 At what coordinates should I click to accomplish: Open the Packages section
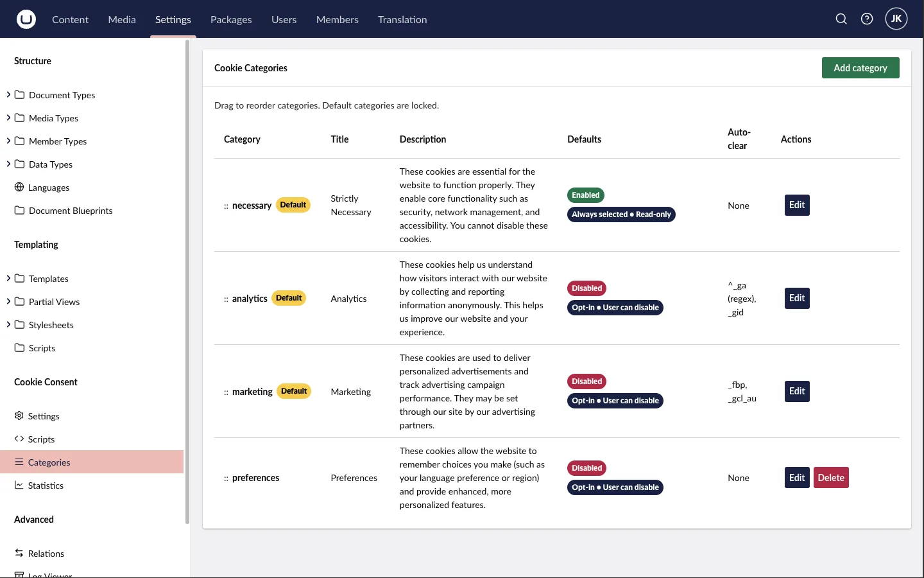pos(231,19)
